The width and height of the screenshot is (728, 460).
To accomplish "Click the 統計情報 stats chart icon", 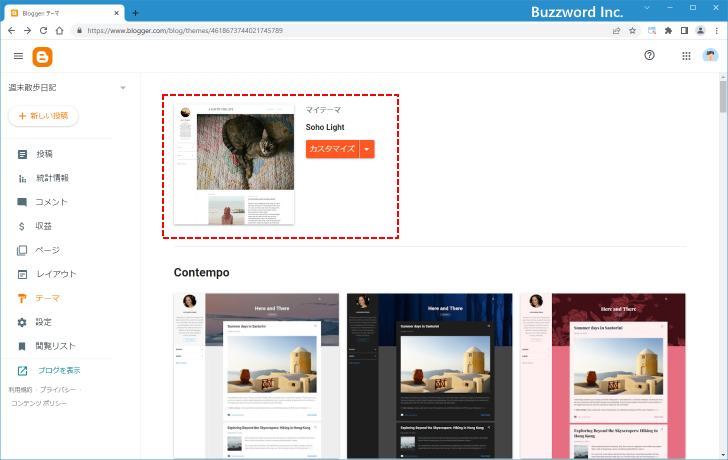I will click(x=22, y=178).
